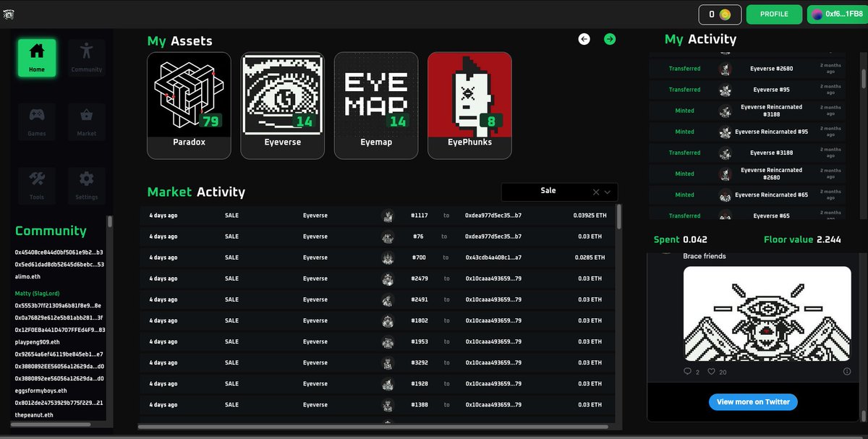This screenshot has width=868, height=439.
Task: Click the wallet avatar icon
Action: (817, 14)
